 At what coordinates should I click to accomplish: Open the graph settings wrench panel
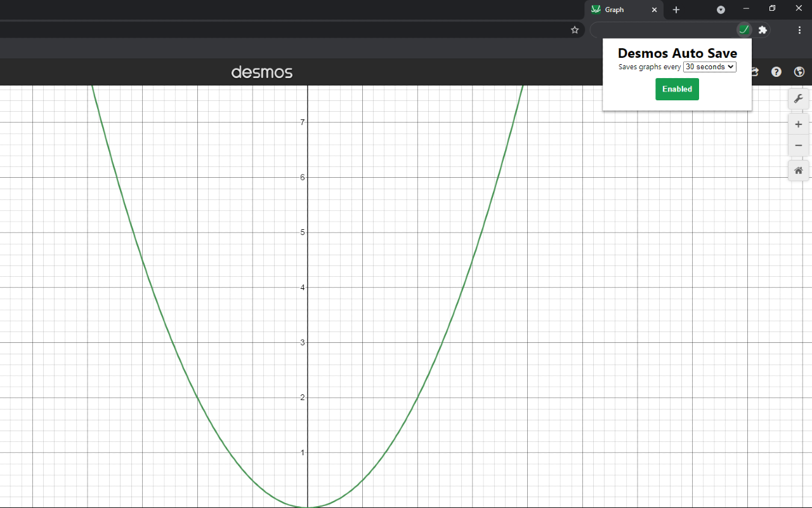[798, 98]
